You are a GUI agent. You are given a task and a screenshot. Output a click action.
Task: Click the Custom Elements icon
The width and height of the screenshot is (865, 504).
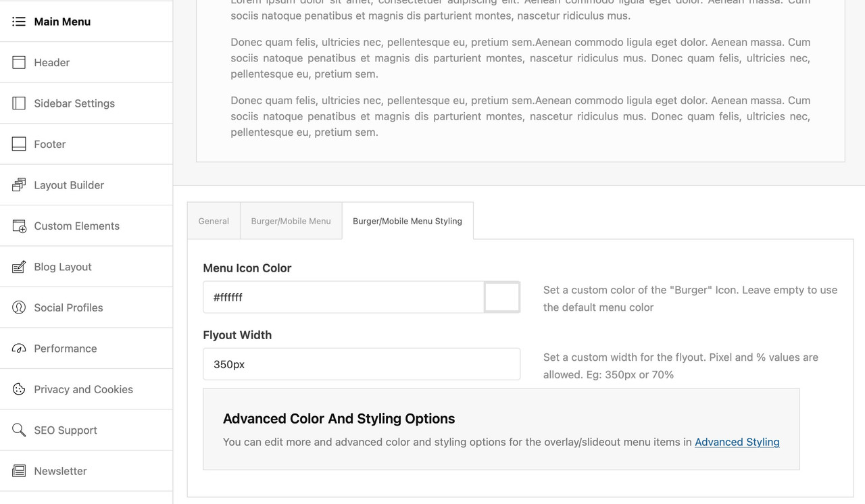[x=19, y=226]
